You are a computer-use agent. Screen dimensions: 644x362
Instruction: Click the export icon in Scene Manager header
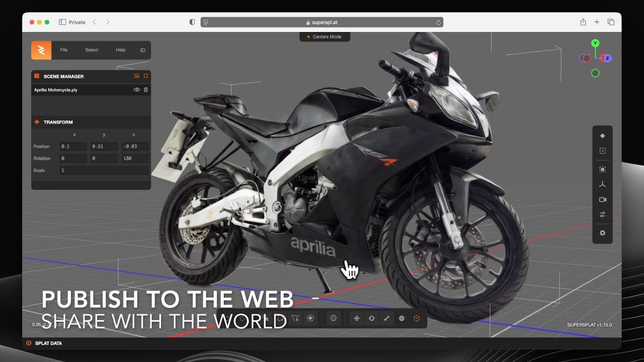click(145, 76)
